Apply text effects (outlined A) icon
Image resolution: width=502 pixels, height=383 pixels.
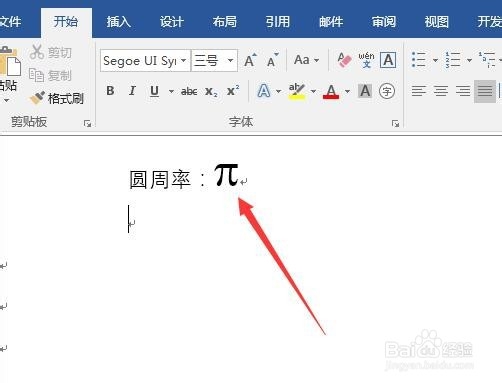pos(264,91)
